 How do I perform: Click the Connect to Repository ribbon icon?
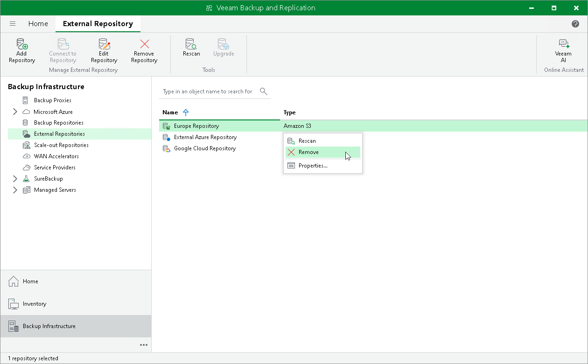(x=63, y=44)
